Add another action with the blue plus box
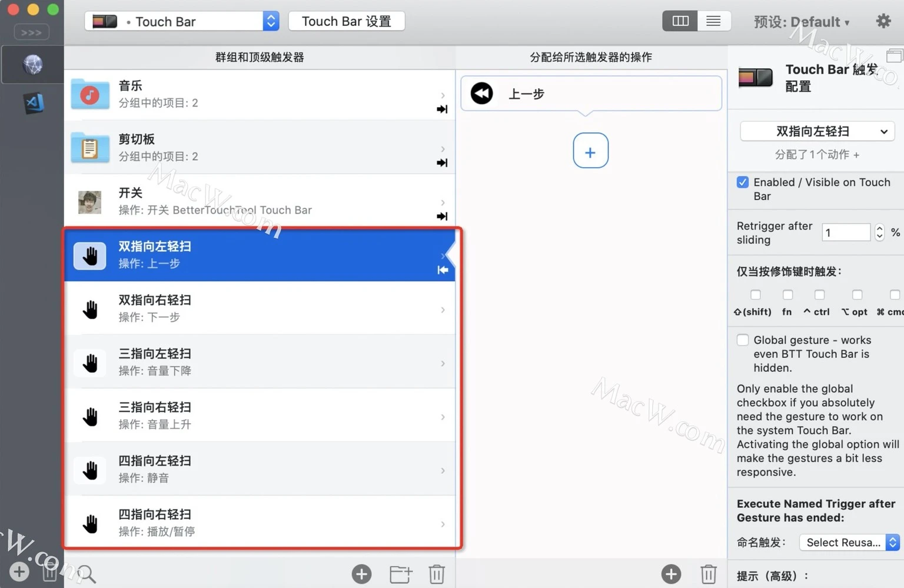 590,151
